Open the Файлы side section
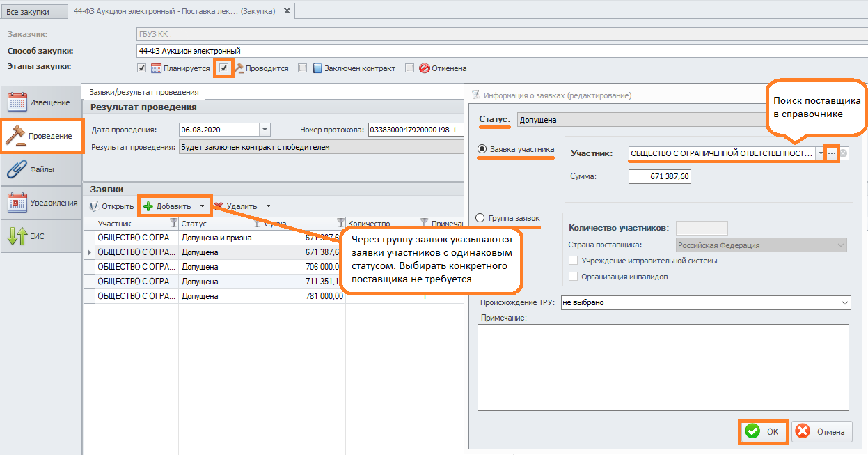 [x=41, y=169]
